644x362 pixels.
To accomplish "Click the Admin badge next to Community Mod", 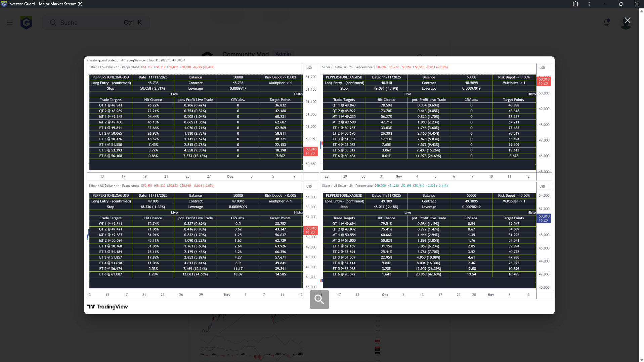I will tap(283, 54).
